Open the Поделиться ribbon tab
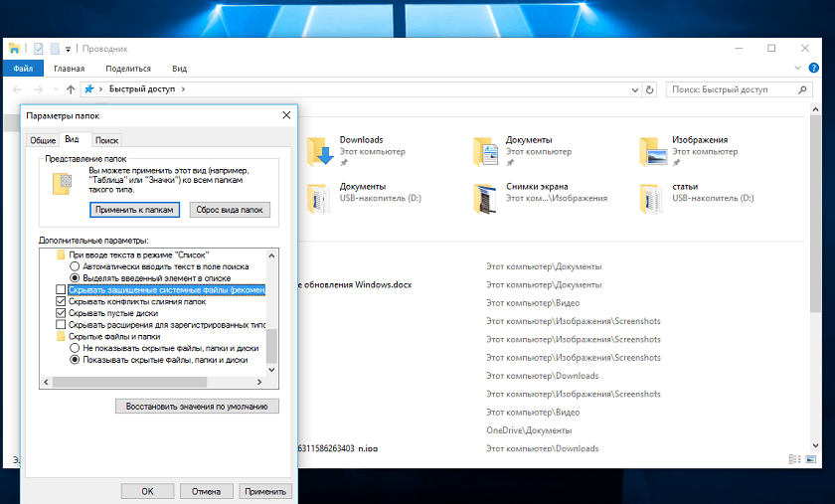This screenshot has width=835, height=504. [128, 69]
